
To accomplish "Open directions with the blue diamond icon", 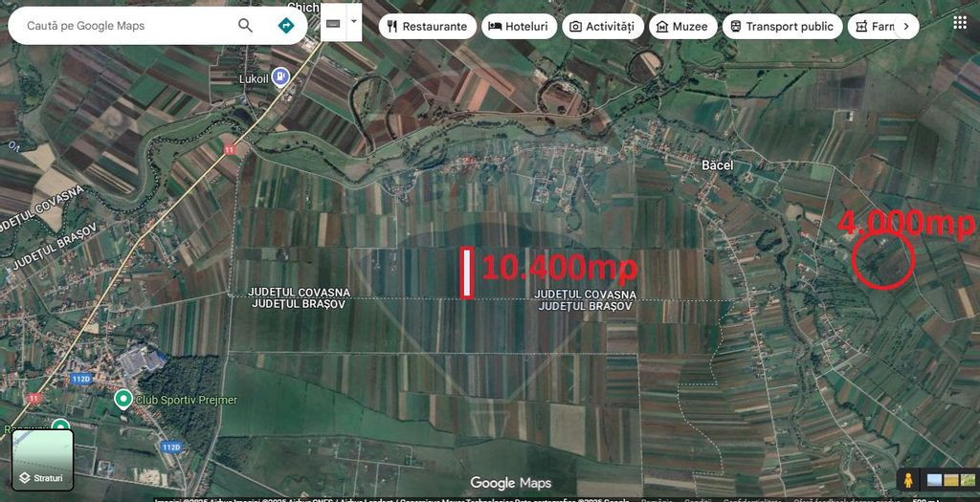I will click(x=286, y=26).
